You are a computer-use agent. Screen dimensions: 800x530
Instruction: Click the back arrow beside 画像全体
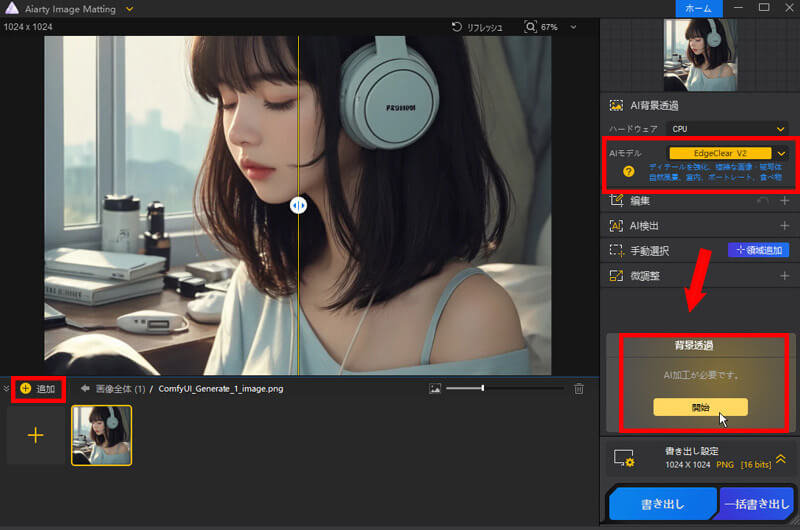point(85,389)
